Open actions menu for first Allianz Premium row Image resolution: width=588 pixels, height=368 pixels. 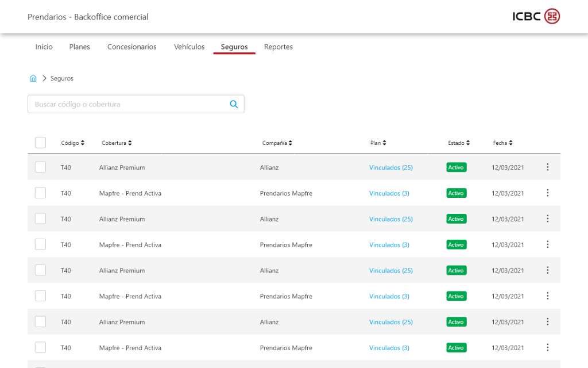tap(547, 167)
